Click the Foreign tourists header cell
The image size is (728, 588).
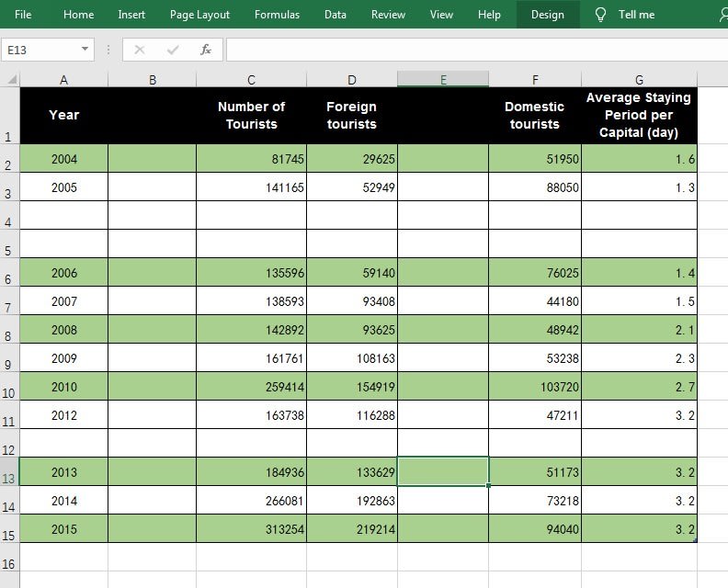click(x=352, y=116)
